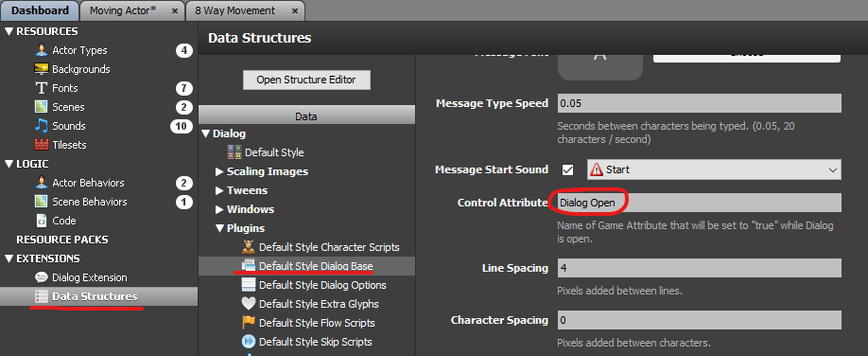Expand the Scaling Images tree node
The image size is (868, 356).
coord(219,172)
